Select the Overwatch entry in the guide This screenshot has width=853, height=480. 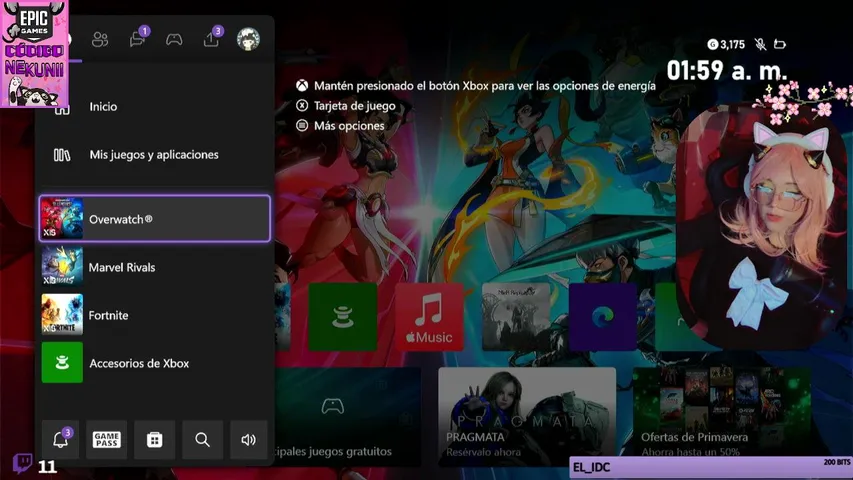(x=155, y=218)
